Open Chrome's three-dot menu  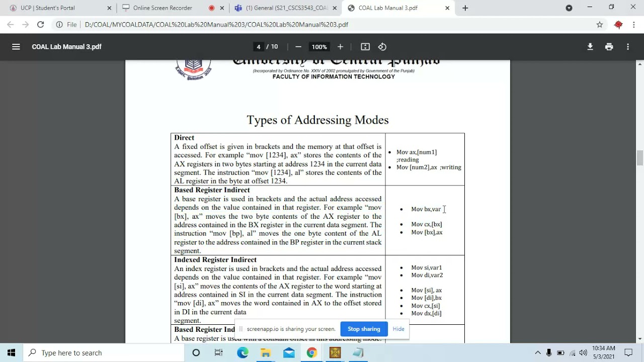tap(633, 25)
